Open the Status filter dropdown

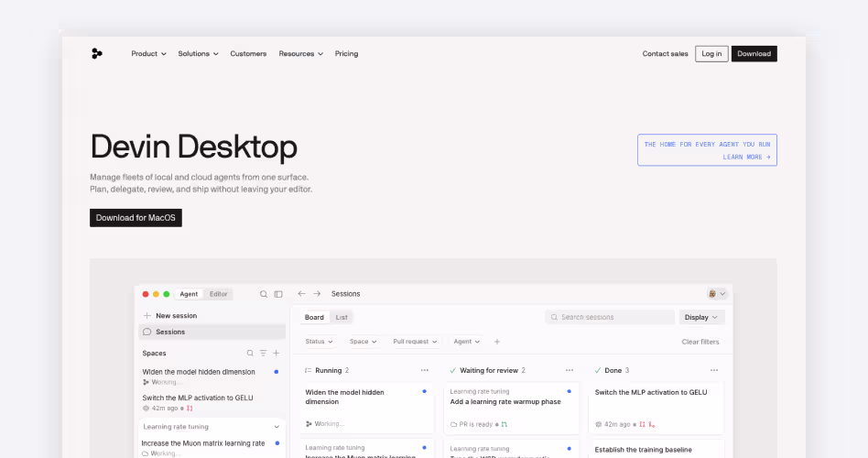(x=320, y=342)
